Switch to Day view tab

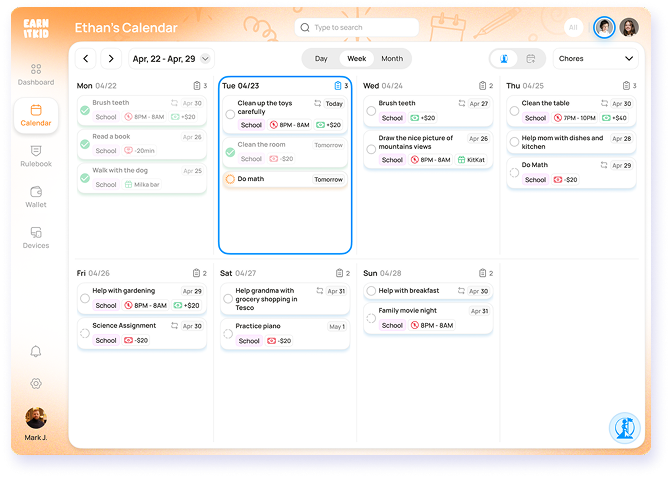tap(321, 59)
